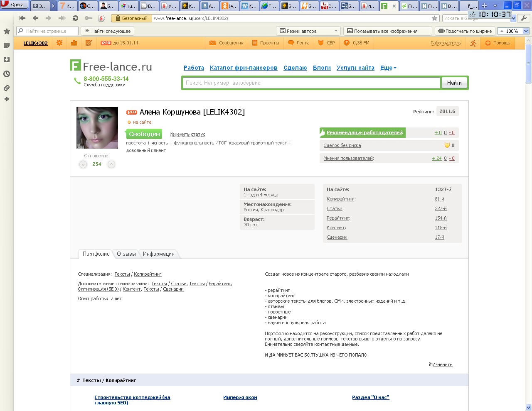The image size is (532, 411).
Task: Switch to the Информация tab
Action: click(x=159, y=254)
